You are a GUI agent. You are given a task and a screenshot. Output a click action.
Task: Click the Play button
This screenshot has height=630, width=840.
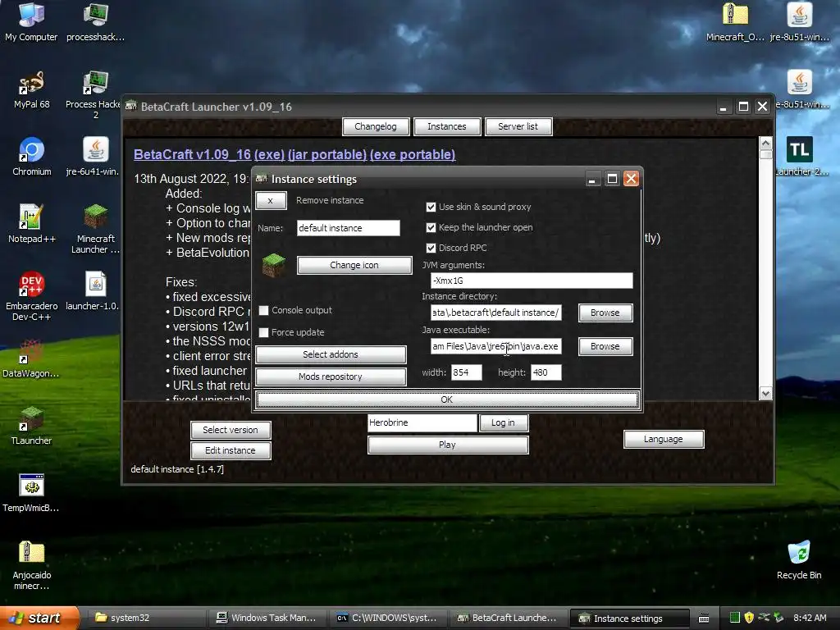tap(448, 445)
